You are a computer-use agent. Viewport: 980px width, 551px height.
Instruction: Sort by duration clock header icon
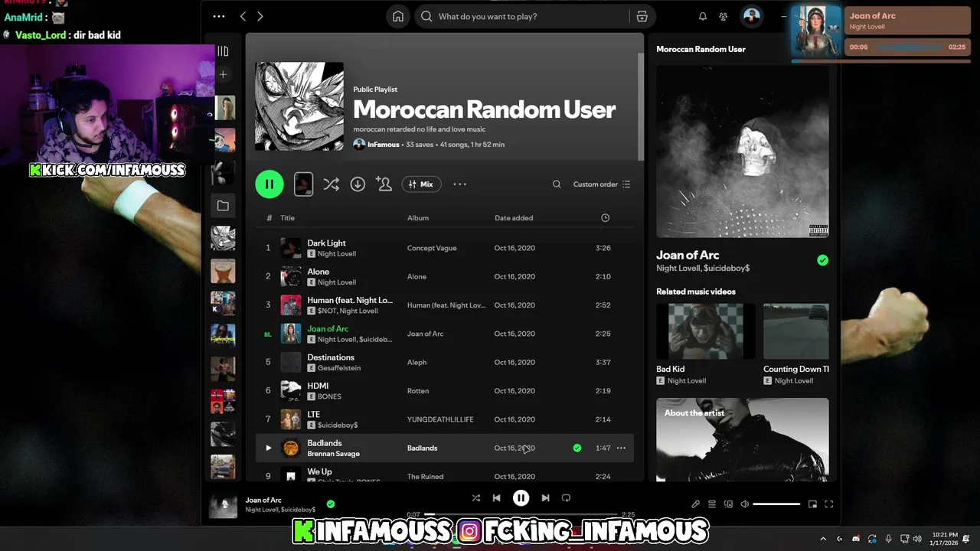605,218
